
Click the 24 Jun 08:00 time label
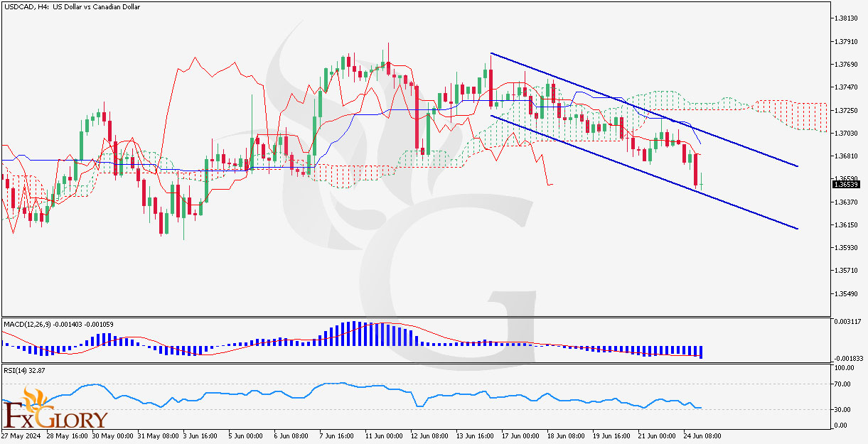click(x=703, y=435)
